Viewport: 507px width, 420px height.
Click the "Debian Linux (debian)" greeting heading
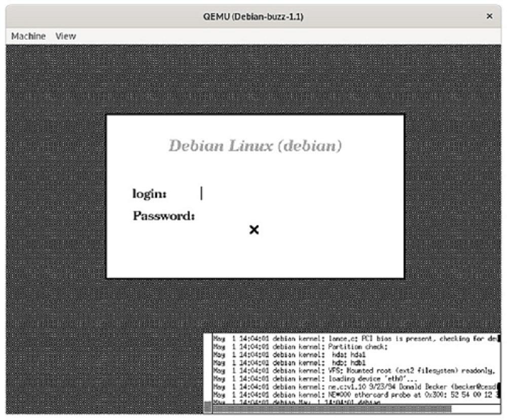click(x=255, y=146)
